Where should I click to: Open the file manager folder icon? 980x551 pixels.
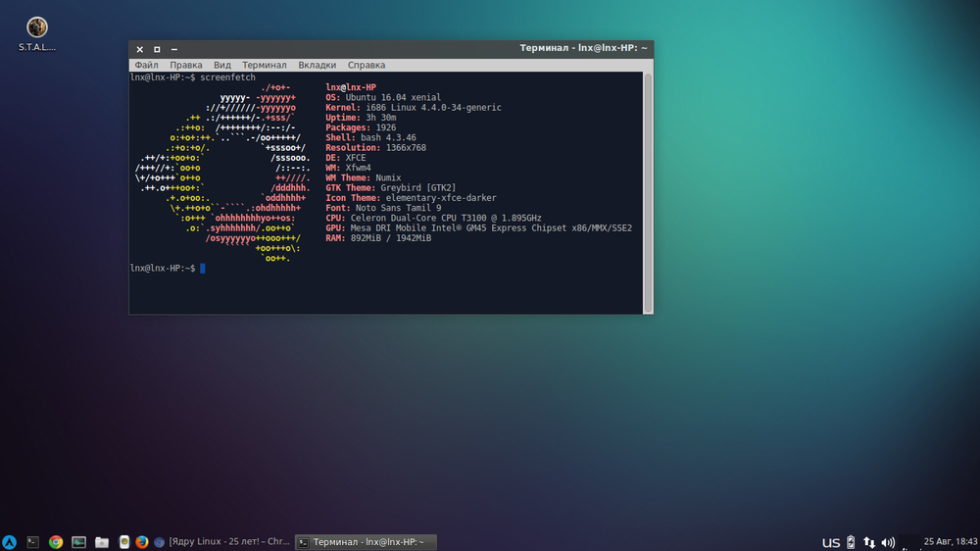101,542
